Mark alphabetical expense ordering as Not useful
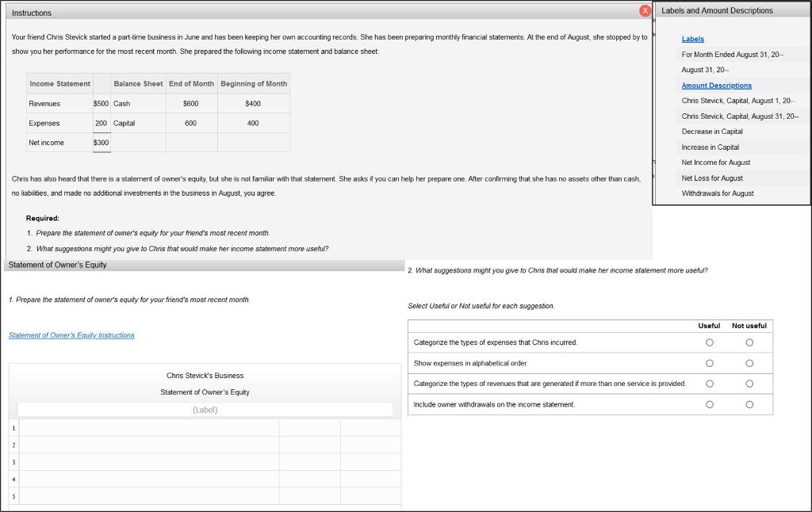812x512 pixels. 749,363
